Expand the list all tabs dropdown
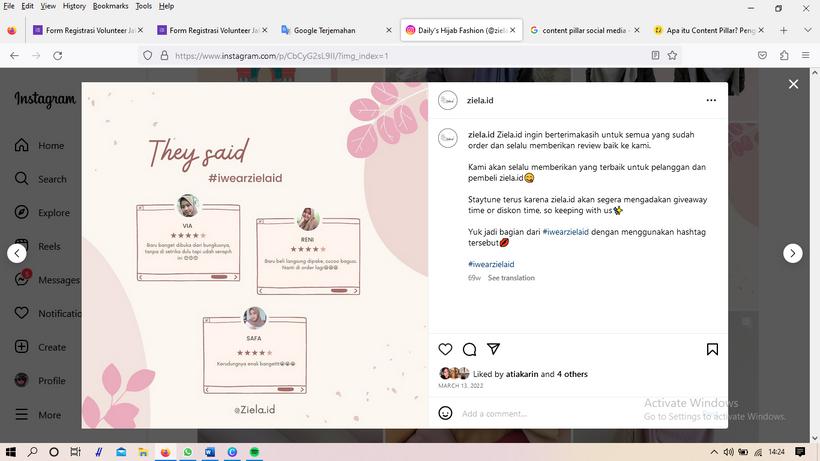 coord(807,30)
